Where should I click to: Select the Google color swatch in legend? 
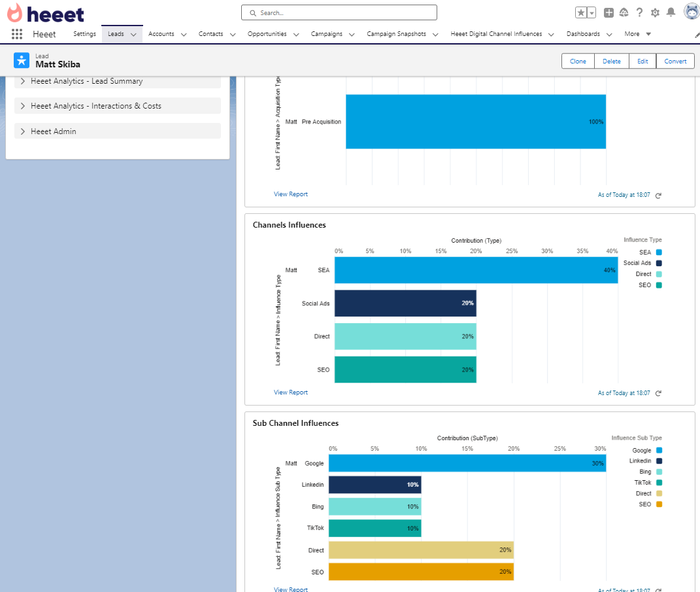pyautogui.click(x=661, y=450)
